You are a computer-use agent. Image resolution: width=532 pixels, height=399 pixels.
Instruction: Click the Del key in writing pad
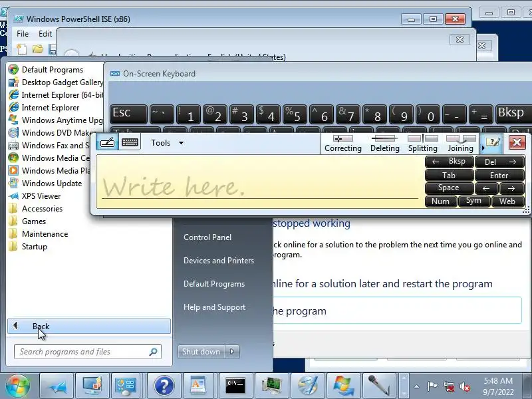(x=500, y=162)
